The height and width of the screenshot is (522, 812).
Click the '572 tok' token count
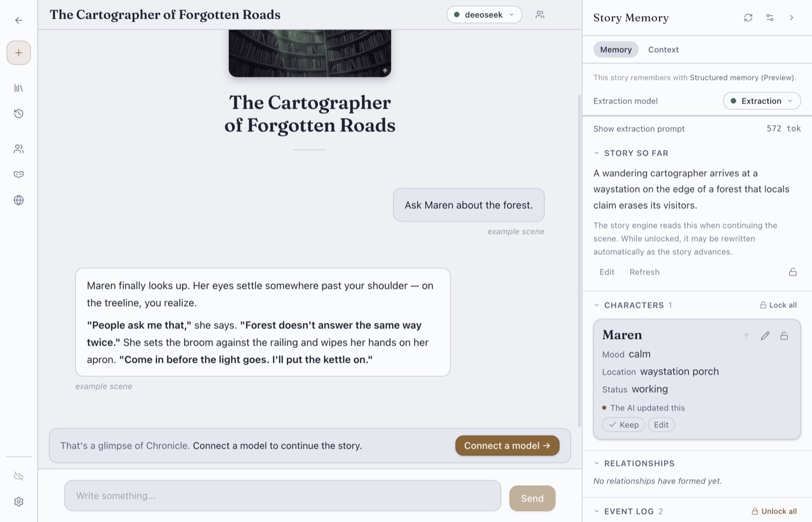784,129
